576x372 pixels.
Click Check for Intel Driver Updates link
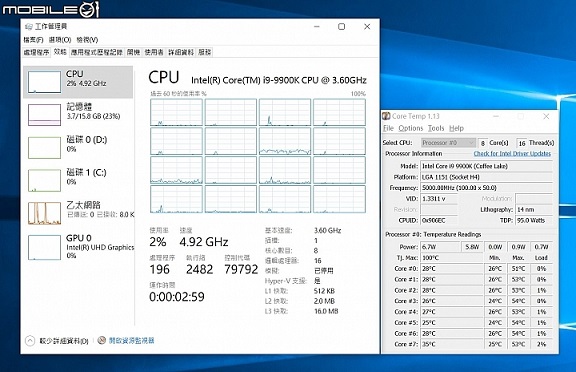[512, 154]
